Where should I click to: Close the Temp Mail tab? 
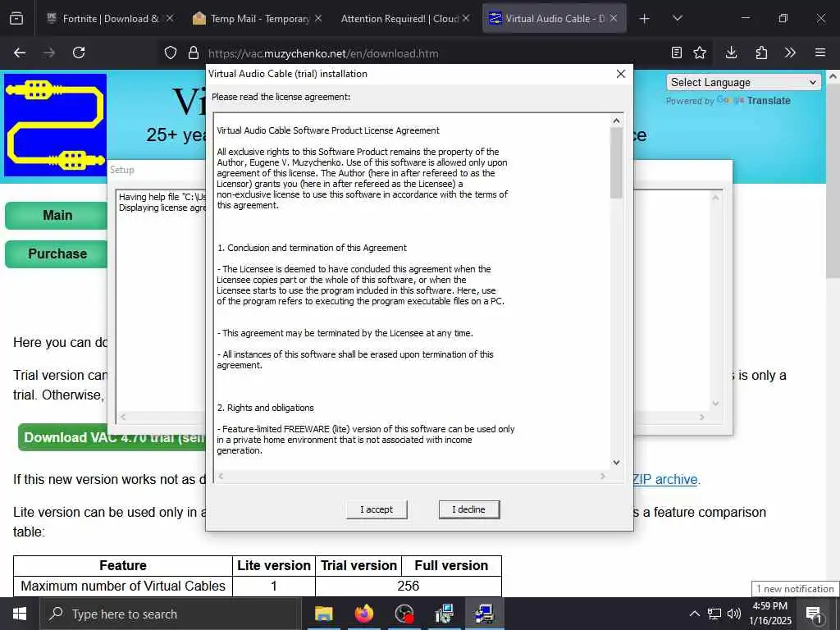click(x=318, y=18)
